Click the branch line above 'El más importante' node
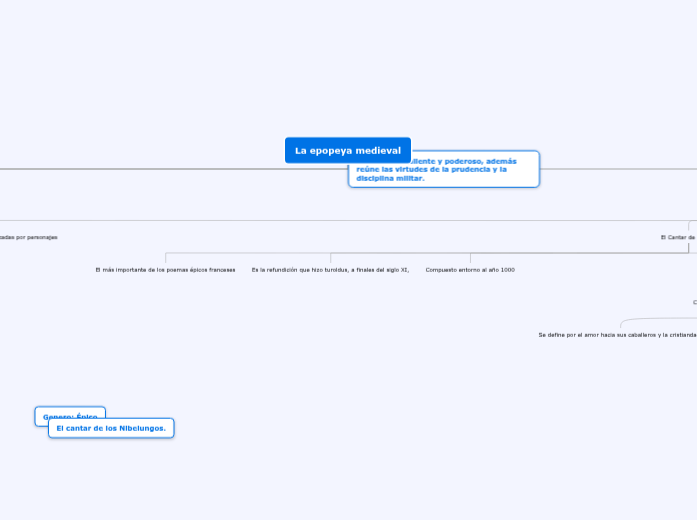697x520 pixels. click(x=165, y=258)
